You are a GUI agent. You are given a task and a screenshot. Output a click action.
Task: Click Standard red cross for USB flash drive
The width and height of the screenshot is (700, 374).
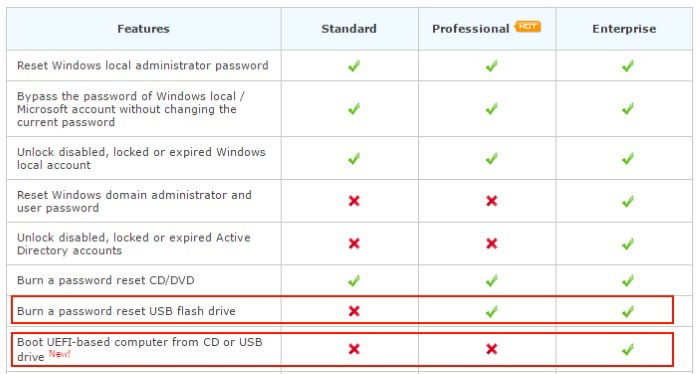pos(354,311)
